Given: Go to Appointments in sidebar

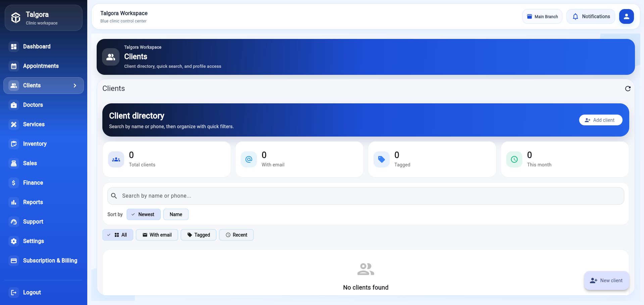Looking at the screenshot, I should (x=41, y=66).
